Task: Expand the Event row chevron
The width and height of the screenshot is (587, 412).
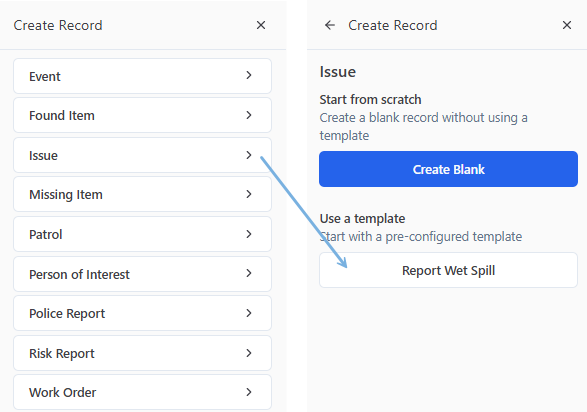Action: coord(249,75)
